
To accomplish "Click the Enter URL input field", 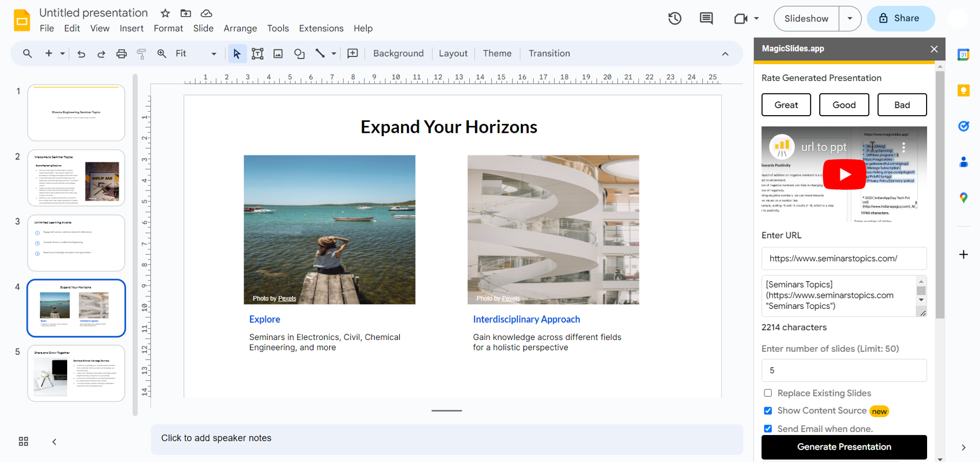I will tap(844, 259).
